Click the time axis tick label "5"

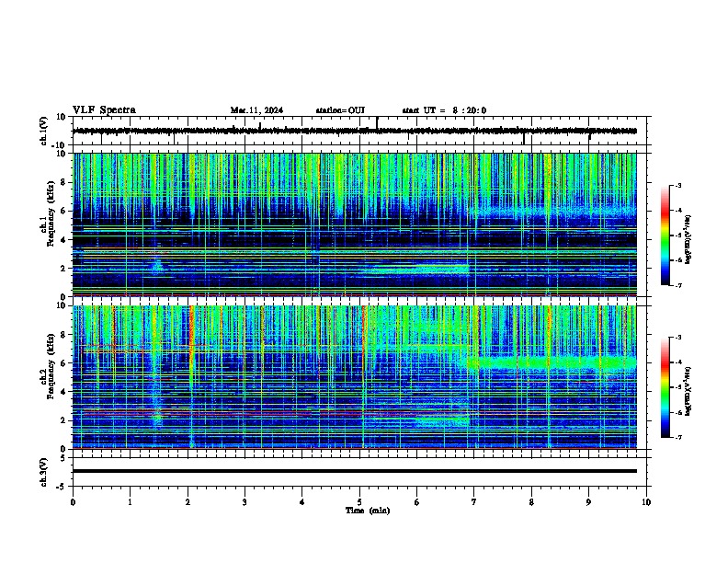[359, 502]
